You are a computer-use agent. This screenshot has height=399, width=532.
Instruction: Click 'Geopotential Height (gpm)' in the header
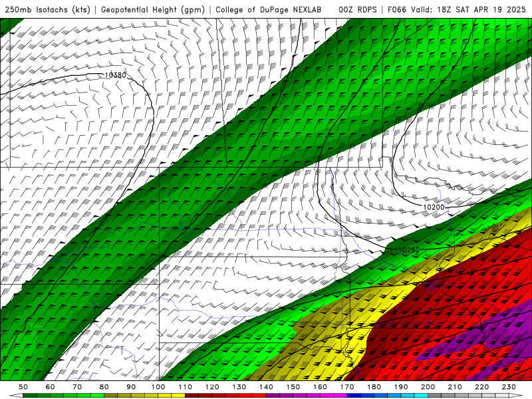pos(153,9)
